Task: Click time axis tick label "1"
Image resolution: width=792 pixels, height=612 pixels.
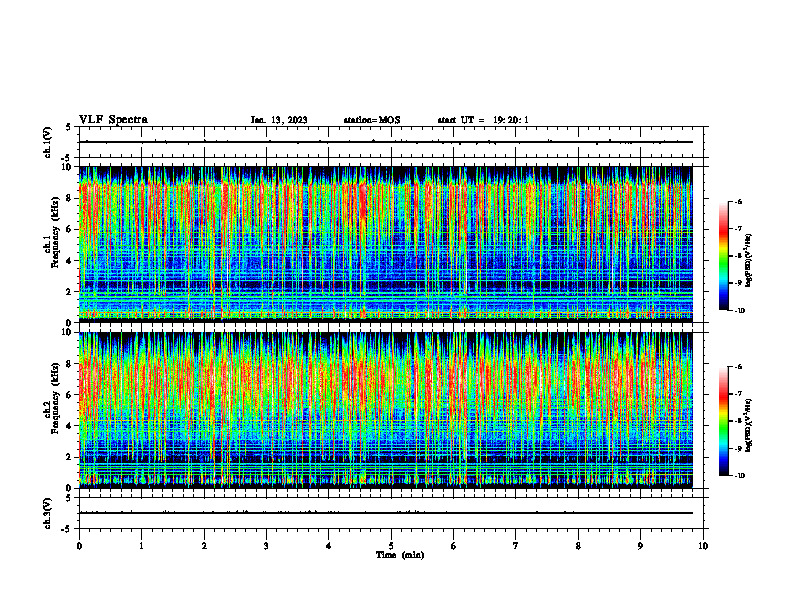Action: click(x=141, y=546)
